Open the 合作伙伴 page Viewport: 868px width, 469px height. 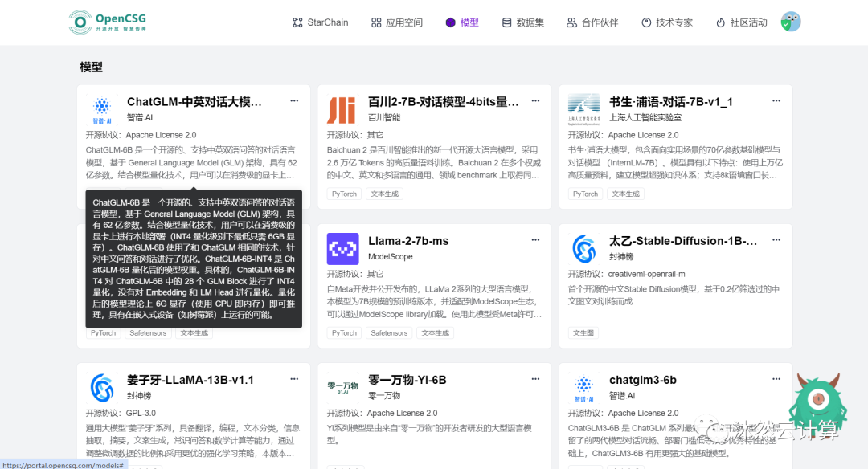tap(592, 22)
